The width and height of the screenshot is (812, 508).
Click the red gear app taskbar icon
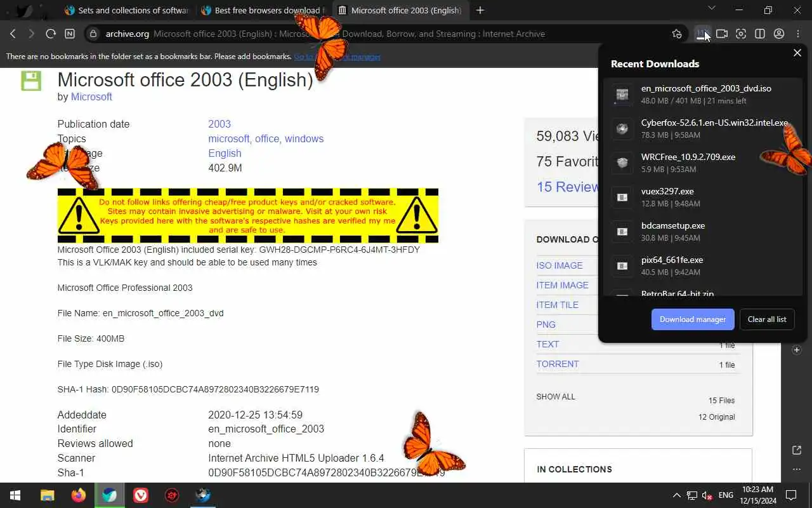click(172, 495)
